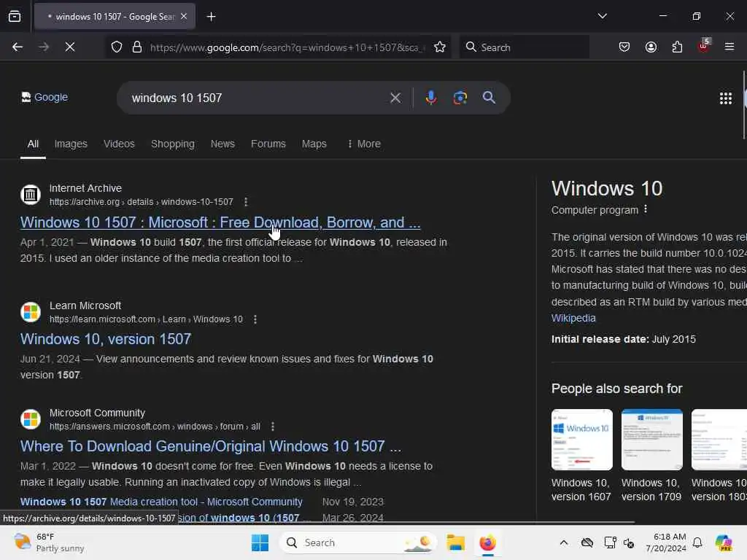Switch to Forums results tab

tap(268, 144)
